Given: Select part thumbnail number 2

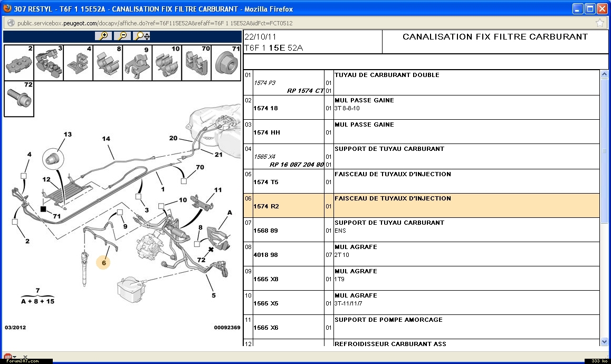Looking at the screenshot, I should point(19,62).
